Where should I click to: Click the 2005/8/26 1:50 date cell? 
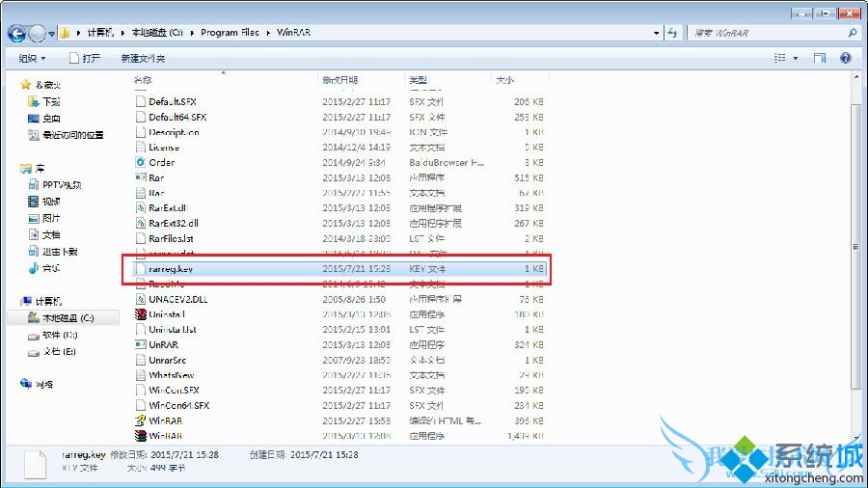(x=354, y=299)
